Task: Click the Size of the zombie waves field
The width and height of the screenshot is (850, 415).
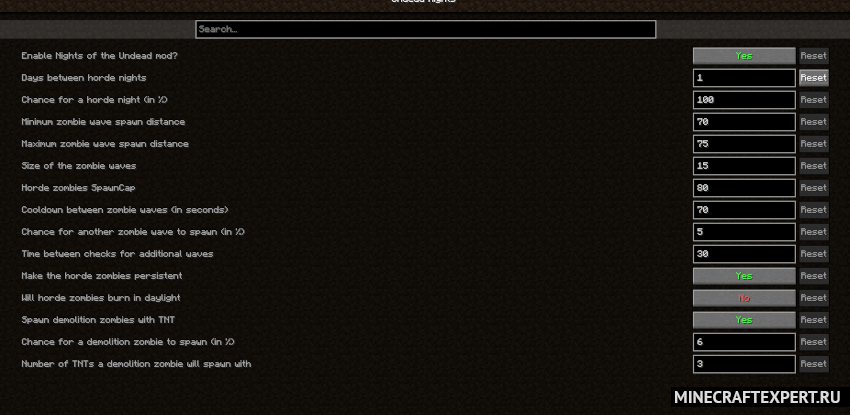Action: pos(744,166)
